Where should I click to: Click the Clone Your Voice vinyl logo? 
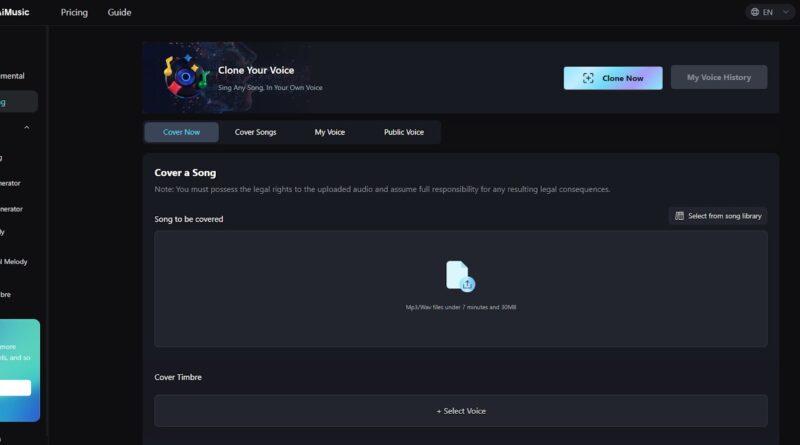[x=186, y=77]
